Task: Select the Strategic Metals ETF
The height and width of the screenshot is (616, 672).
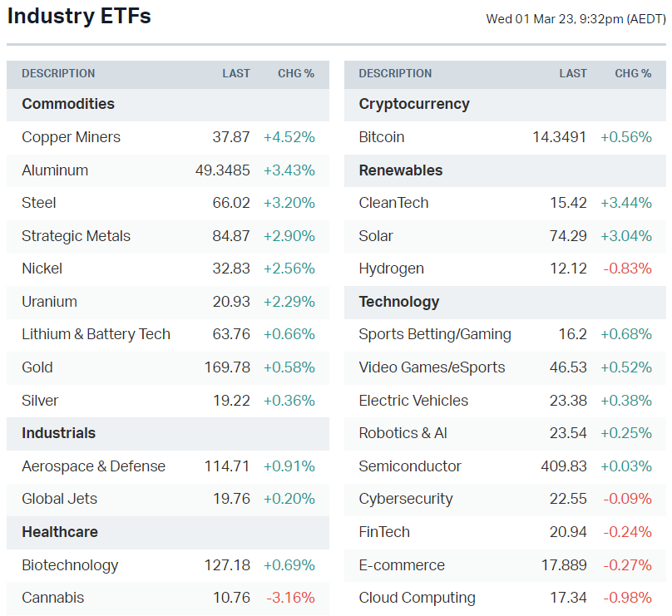Action: click(76, 236)
